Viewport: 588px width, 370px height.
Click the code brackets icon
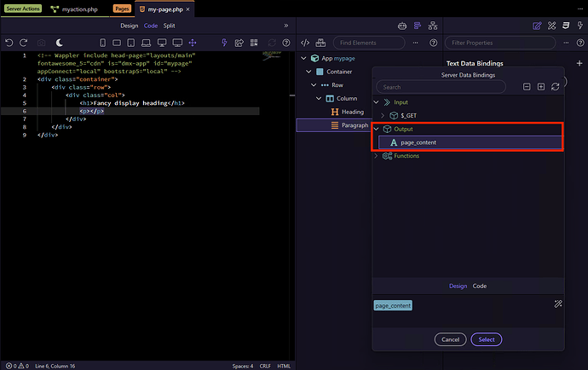pos(305,43)
